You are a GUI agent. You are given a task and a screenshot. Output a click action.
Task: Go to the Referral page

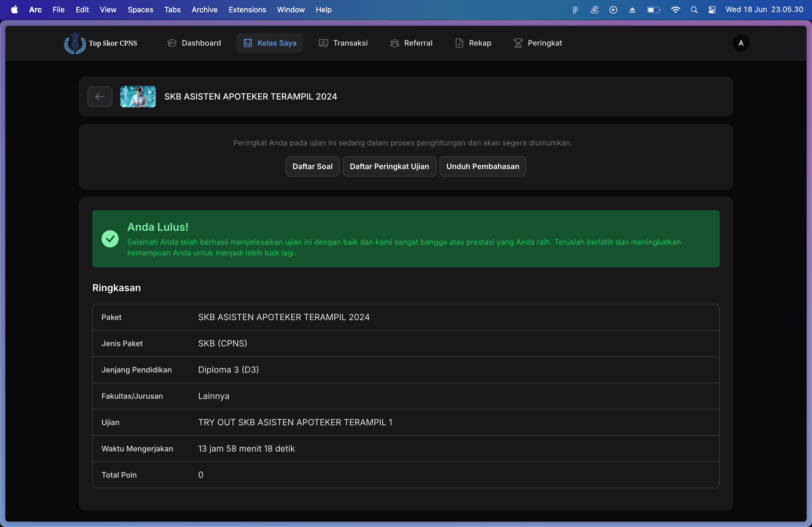coord(411,43)
